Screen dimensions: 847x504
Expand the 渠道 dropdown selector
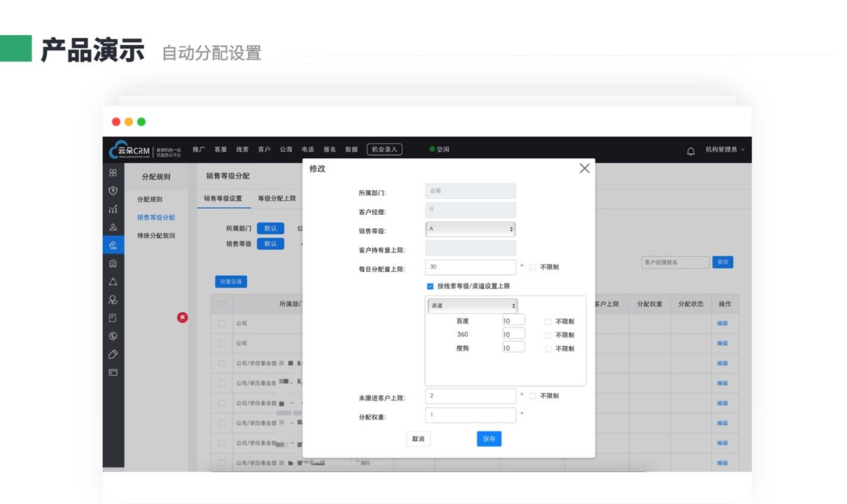pyautogui.click(x=472, y=306)
